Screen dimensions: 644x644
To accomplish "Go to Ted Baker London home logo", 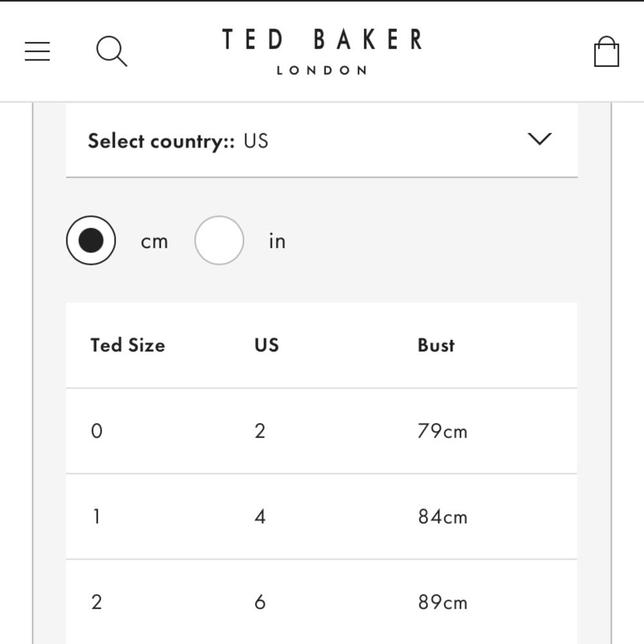I will pos(322,52).
